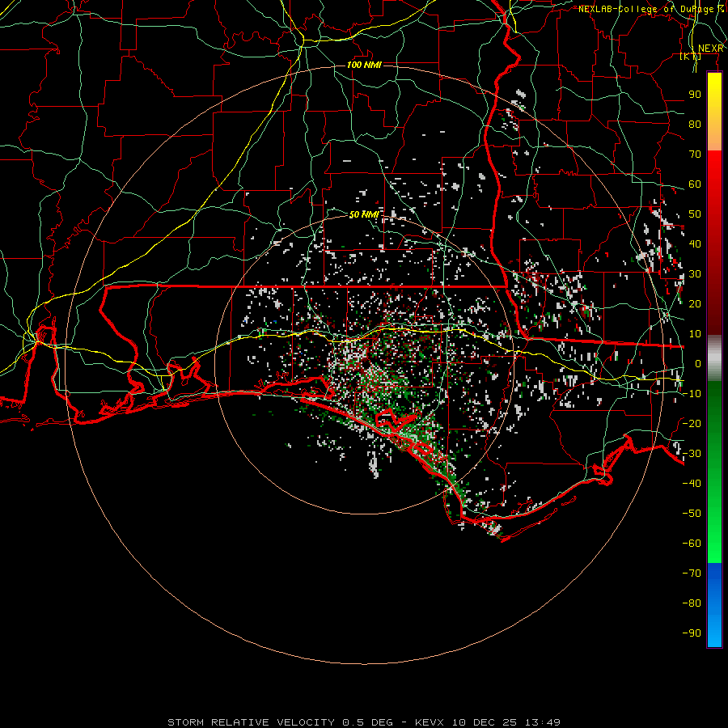Click the bright red segment of the color bar
This screenshot has width=728, height=728.
pos(714,167)
